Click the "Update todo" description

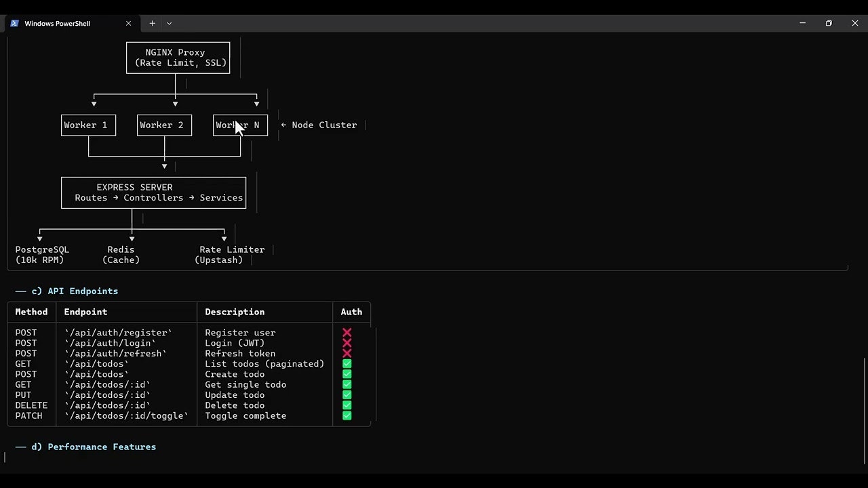235,395
